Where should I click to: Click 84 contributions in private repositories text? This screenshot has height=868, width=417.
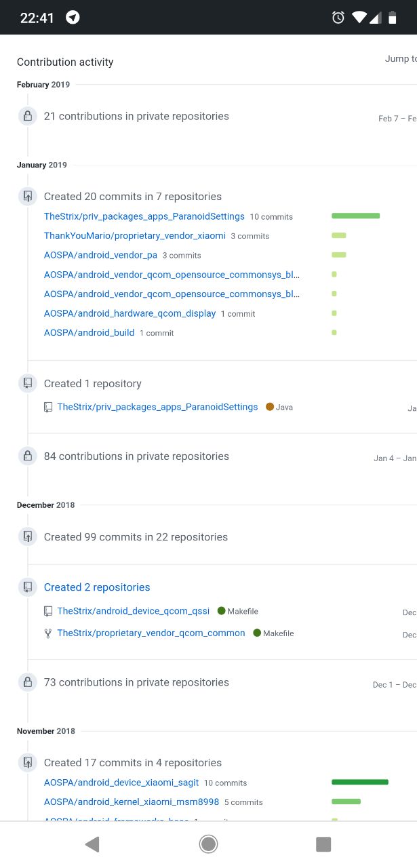click(x=136, y=456)
